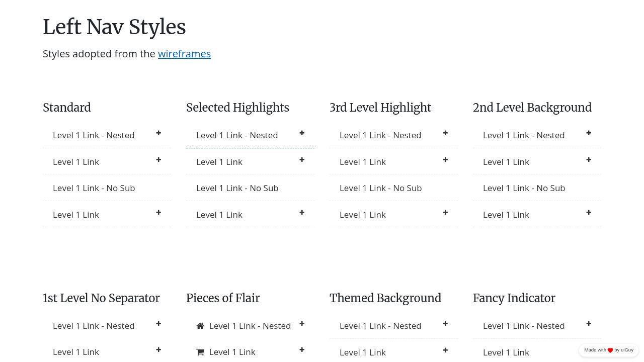Viewport: 644px width, 362px height.
Task: Click the home icon in Pieces of Flair
Action: 200,326
